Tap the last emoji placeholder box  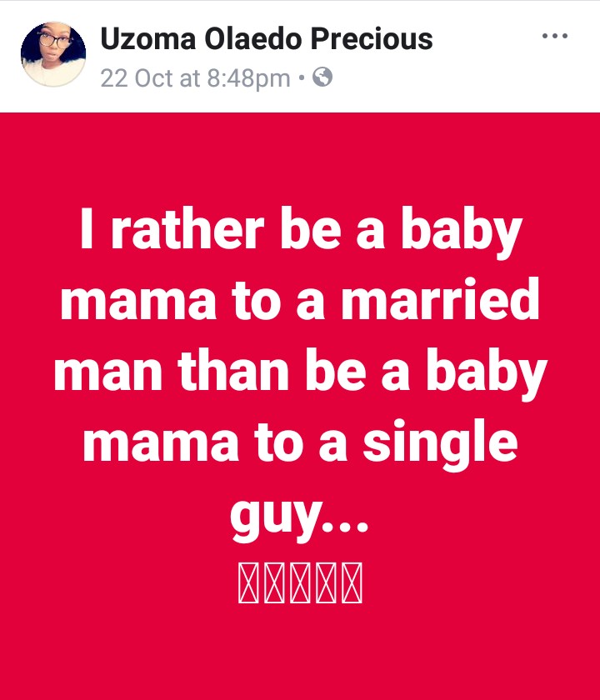pos(351,583)
